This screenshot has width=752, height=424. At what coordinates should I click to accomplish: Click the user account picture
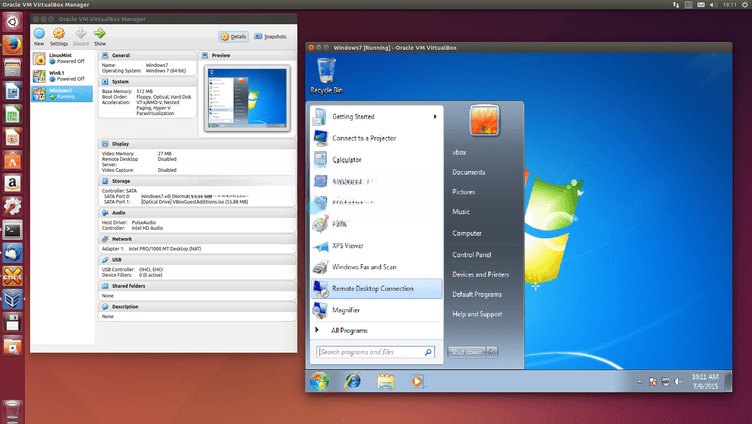[x=484, y=120]
